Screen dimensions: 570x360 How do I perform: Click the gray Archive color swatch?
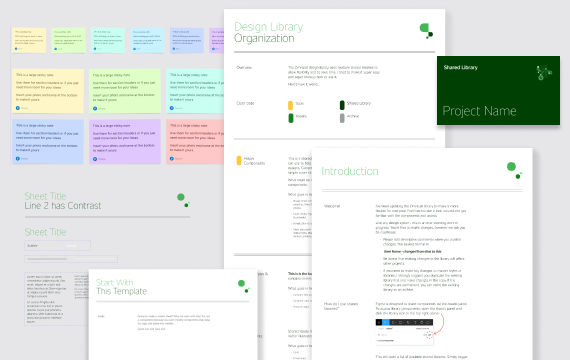coord(342,118)
